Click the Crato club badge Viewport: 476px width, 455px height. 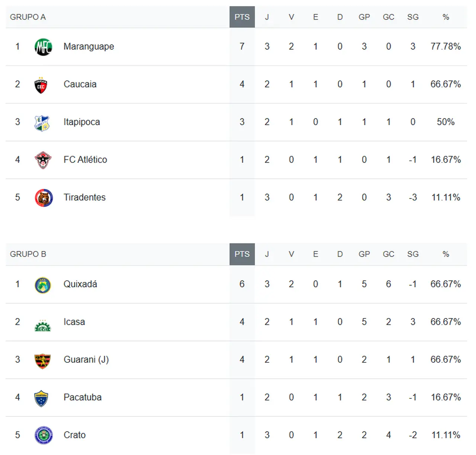[44, 435]
